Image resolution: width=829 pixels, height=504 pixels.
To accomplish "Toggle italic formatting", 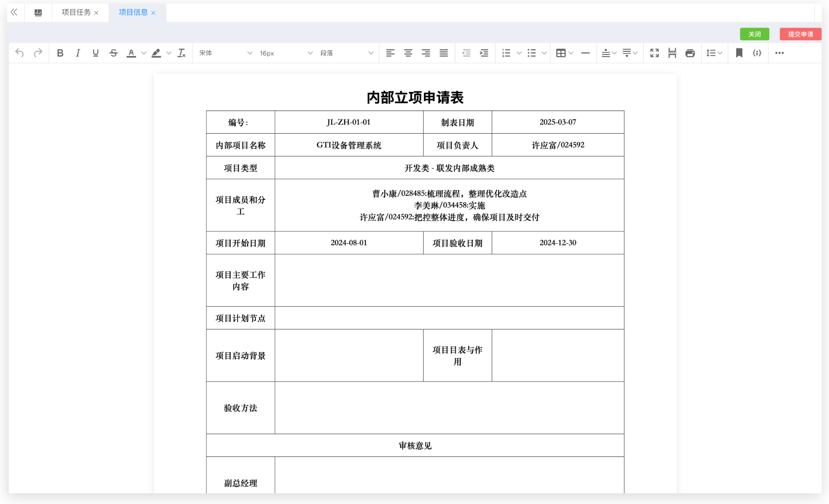I will click(x=78, y=53).
